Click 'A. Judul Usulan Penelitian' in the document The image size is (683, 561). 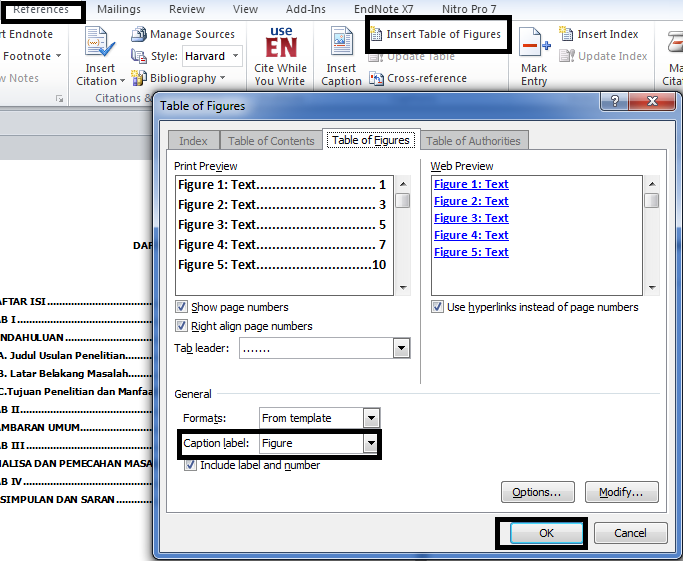(x=63, y=356)
